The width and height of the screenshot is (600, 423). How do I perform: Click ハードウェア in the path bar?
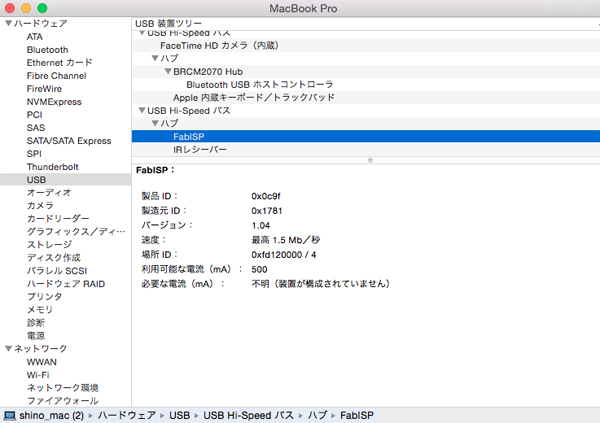coord(127,415)
